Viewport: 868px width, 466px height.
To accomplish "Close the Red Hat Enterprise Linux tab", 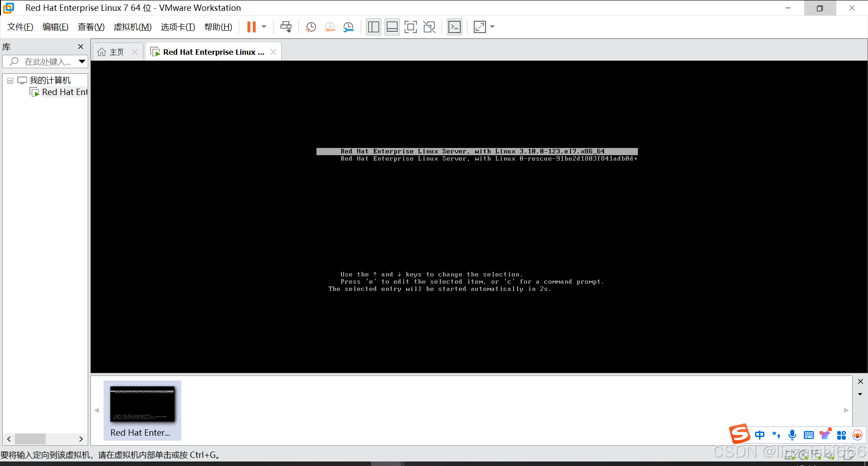I will pos(273,52).
